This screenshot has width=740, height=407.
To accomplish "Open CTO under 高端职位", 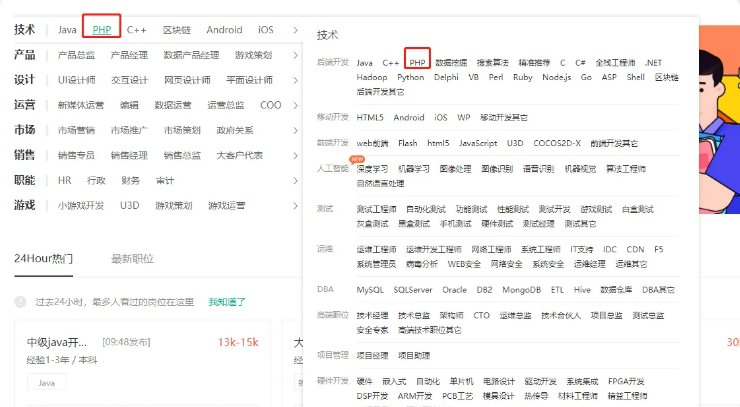I will (481, 315).
